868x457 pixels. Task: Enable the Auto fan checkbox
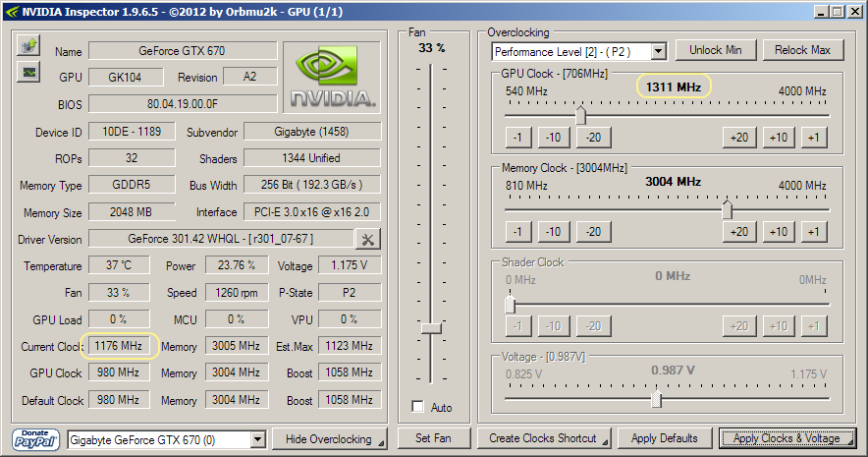pyautogui.click(x=418, y=407)
